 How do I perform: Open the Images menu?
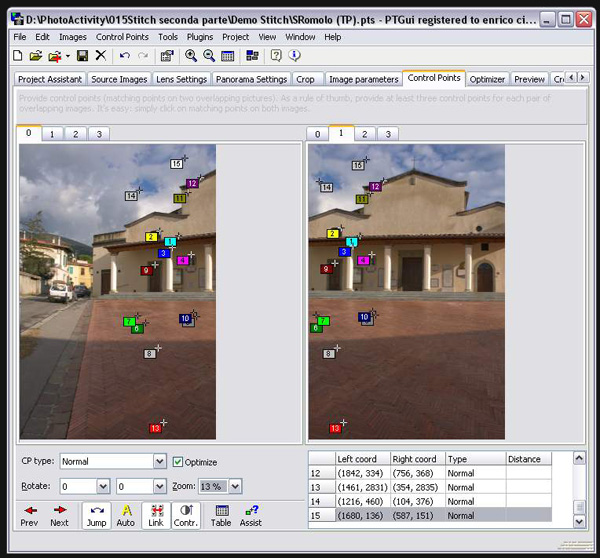pyautogui.click(x=73, y=37)
